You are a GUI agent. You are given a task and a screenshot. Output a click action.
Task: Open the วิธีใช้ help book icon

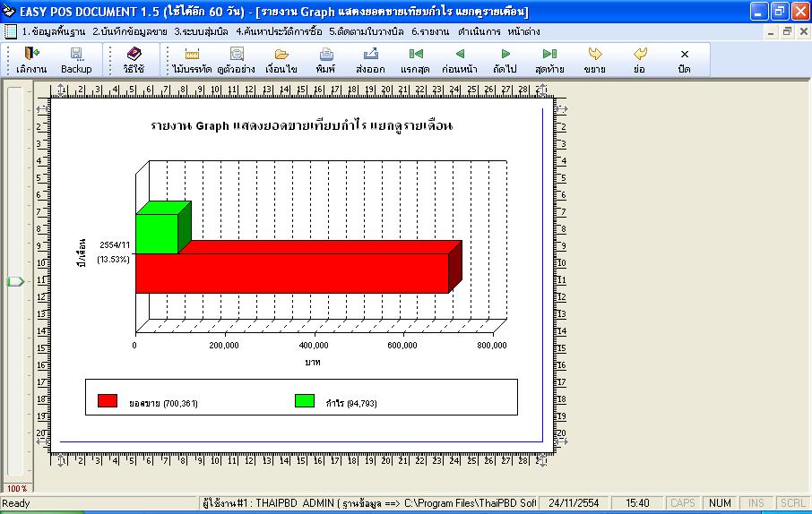pos(134,54)
